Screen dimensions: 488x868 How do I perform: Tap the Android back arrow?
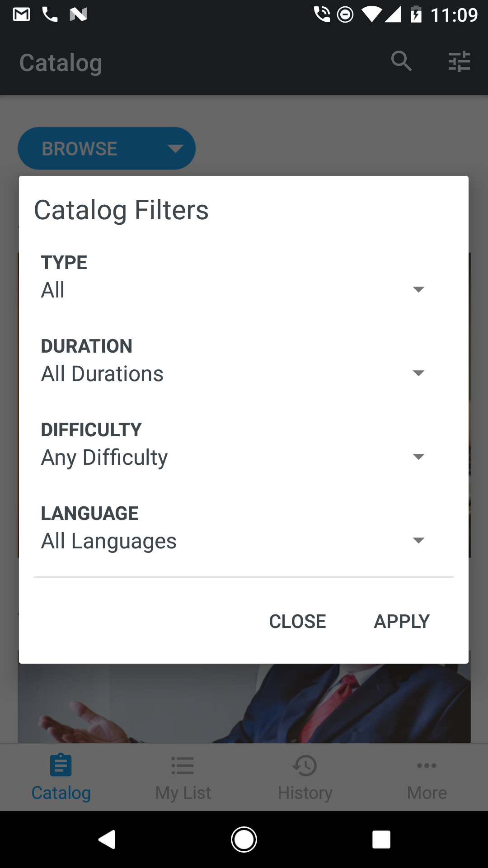(x=108, y=840)
